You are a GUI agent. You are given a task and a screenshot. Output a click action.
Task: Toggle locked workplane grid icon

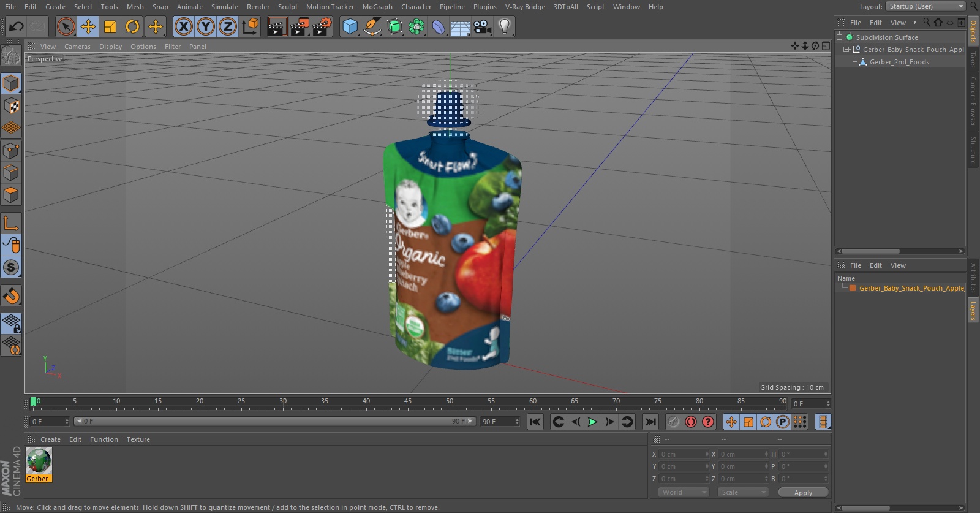click(x=11, y=323)
